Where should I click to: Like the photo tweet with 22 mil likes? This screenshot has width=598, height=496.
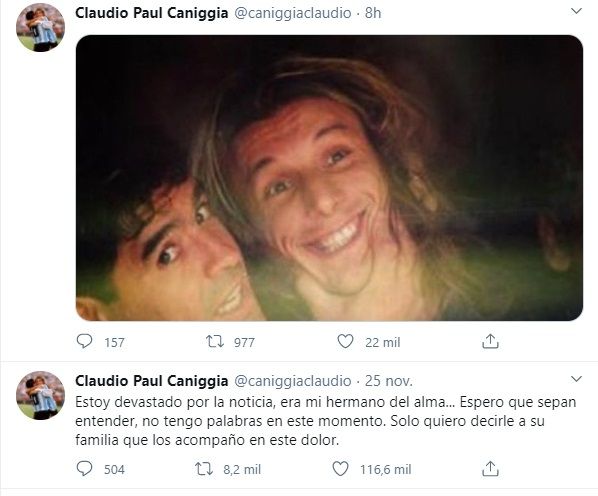(x=345, y=341)
